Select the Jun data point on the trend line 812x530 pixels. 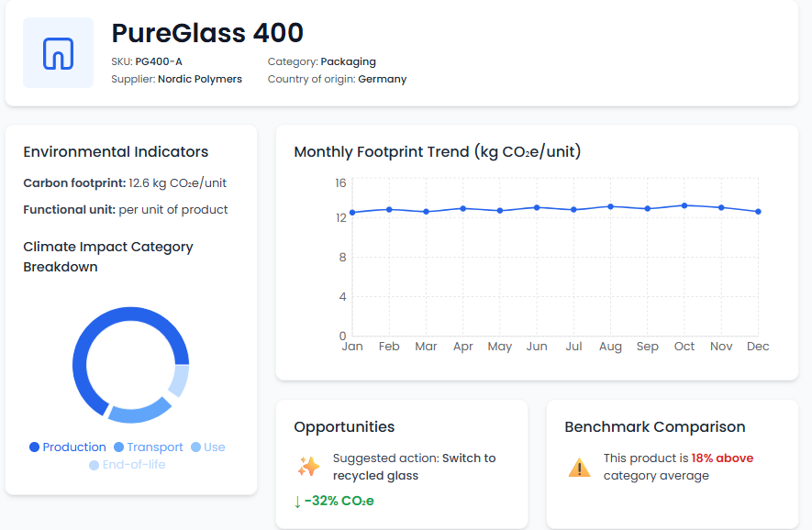(x=537, y=207)
